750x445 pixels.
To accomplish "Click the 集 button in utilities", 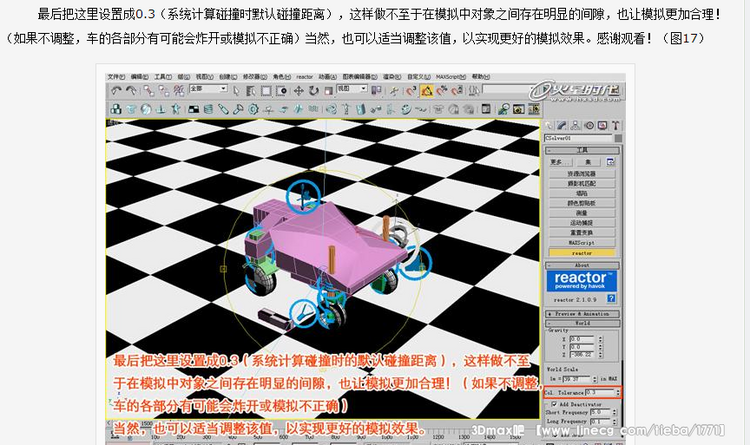I will (588, 162).
